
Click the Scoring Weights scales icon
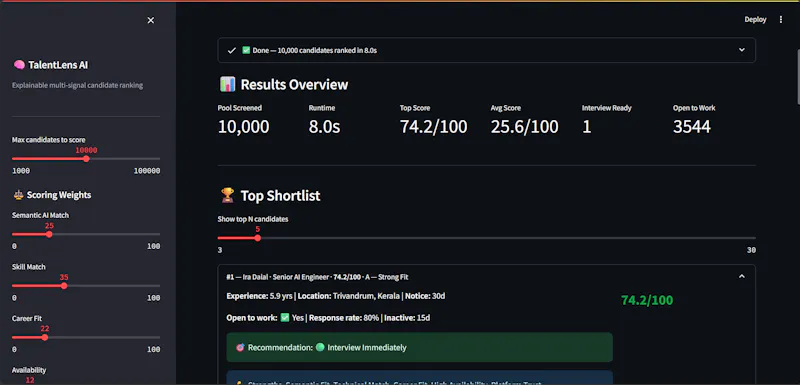tap(18, 195)
